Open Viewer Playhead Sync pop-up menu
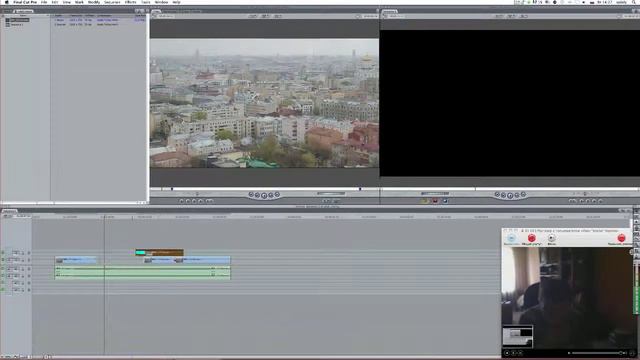The image size is (640, 360). click(266, 16)
